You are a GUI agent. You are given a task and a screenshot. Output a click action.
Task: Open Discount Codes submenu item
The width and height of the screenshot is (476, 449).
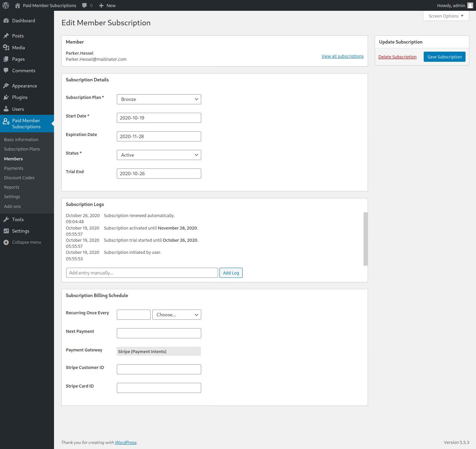coord(19,178)
